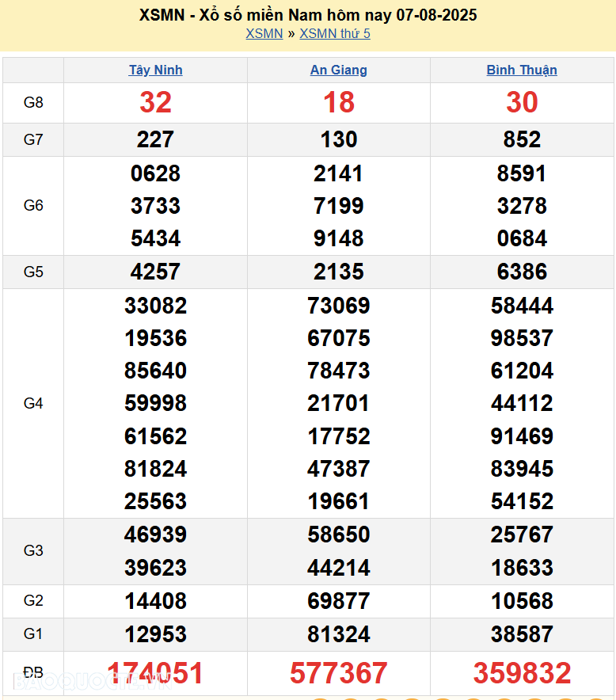Click the XSMN results title heading
The height and width of the screenshot is (700, 616).
click(308, 15)
